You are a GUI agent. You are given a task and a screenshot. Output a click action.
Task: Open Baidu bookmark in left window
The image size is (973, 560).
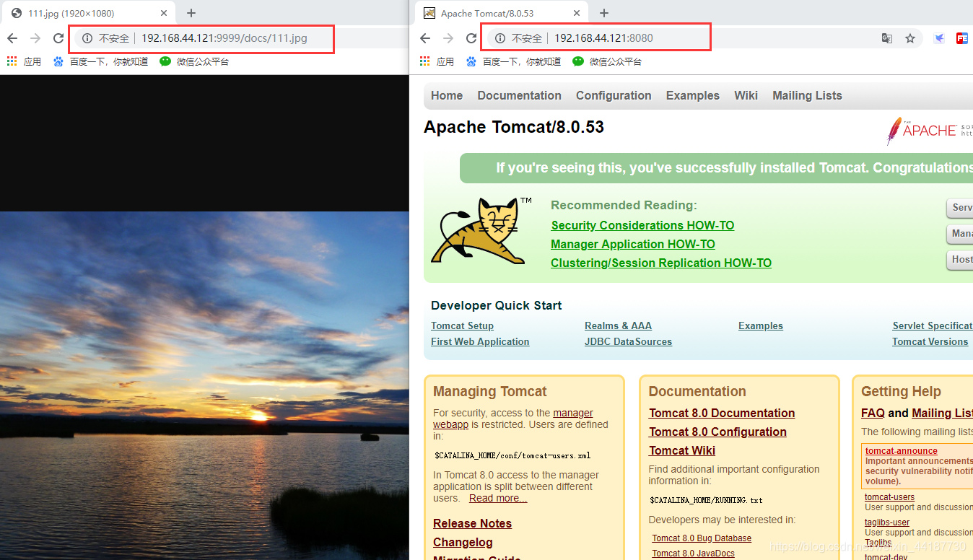100,61
